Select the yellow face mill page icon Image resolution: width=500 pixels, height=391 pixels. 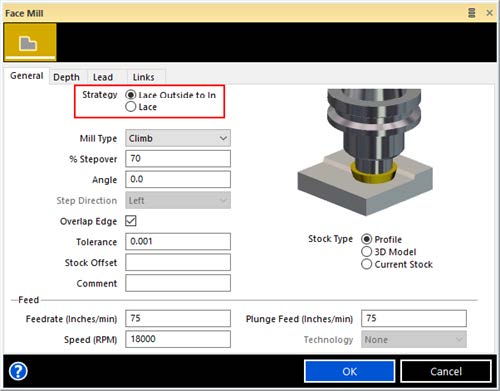tap(30, 43)
